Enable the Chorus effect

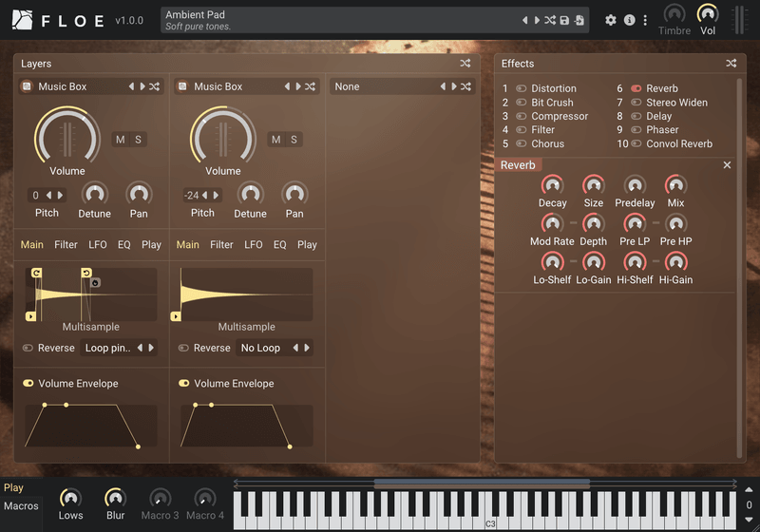pyautogui.click(x=521, y=143)
